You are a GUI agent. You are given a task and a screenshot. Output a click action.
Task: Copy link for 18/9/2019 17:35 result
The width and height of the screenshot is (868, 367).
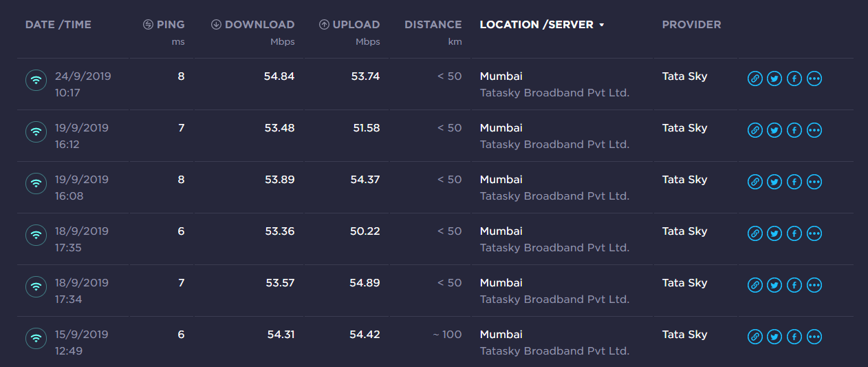click(755, 233)
